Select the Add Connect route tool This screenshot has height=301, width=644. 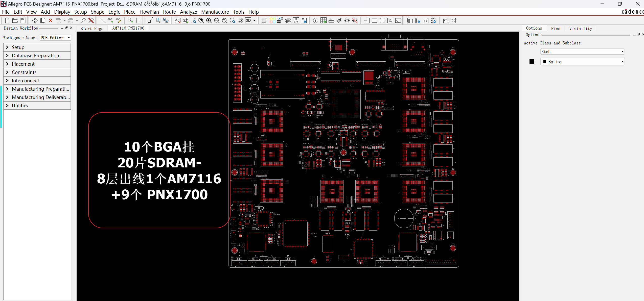(x=150, y=20)
